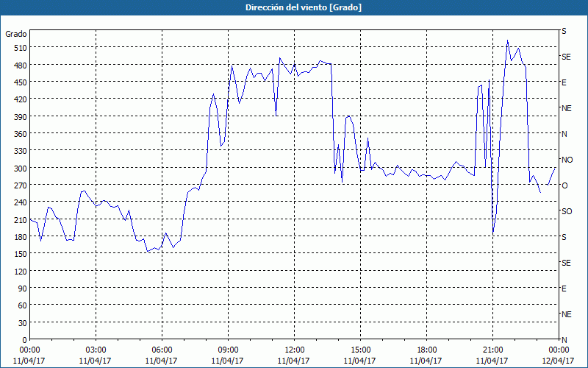Image resolution: width=588 pixels, height=368 pixels.
Task: Click the 18:00 time label
Action: [x=427, y=350]
